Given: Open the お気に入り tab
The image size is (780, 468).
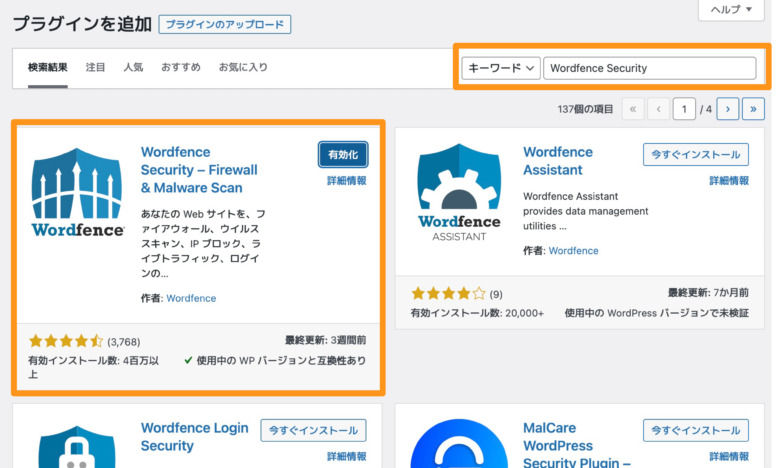Looking at the screenshot, I should (243, 67).
